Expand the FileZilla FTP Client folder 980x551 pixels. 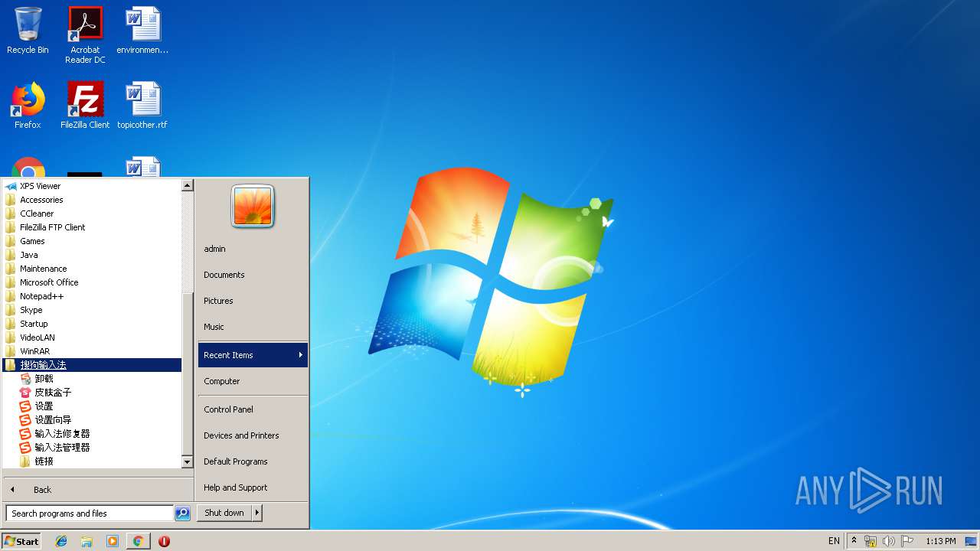pyautogui.click(x=92, y=227)
